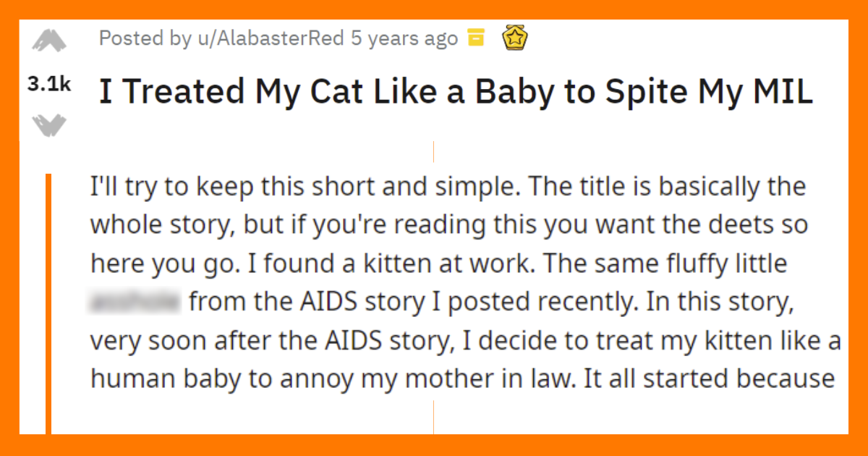Click the 3.1k vote score
The width and height of the screenshot is (868, 456).
49,85
